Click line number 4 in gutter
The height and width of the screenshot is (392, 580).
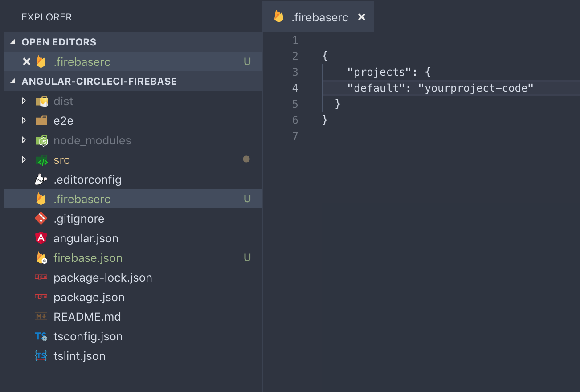click(295, 88)
